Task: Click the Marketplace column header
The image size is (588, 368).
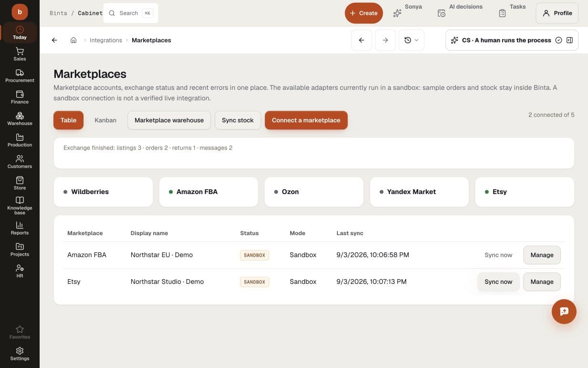Action: [x=85, y=233]
